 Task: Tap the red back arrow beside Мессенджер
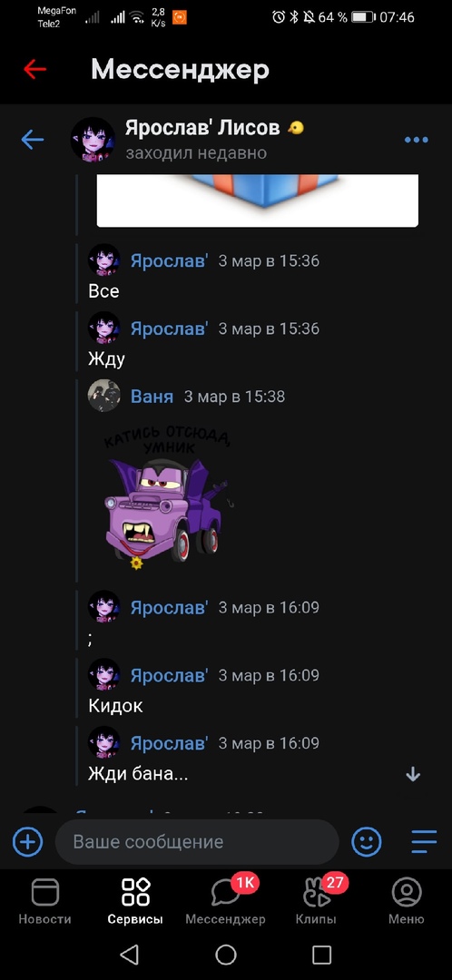(x=34, y=69)
